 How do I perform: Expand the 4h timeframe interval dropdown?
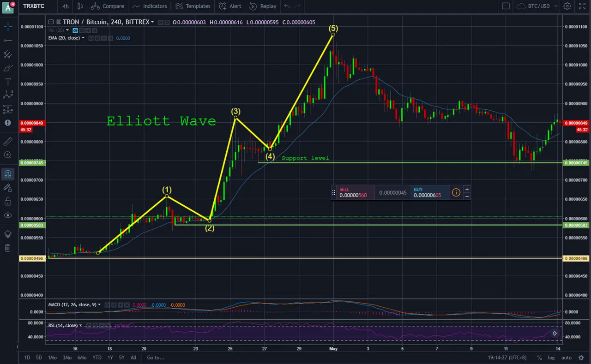pos(66,6)
